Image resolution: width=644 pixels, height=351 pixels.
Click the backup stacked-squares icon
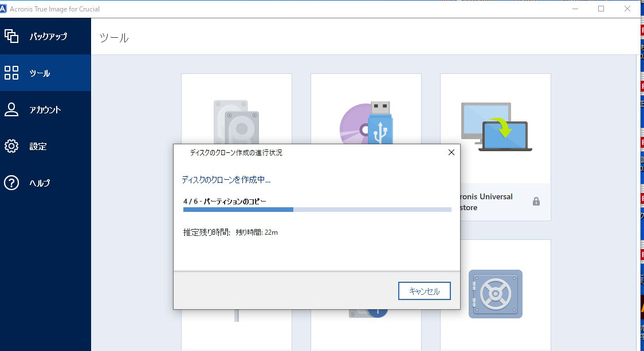point(11,36)
